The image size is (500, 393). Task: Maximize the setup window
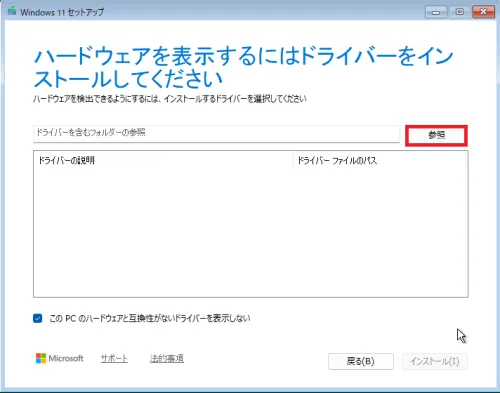coord(460,12)
